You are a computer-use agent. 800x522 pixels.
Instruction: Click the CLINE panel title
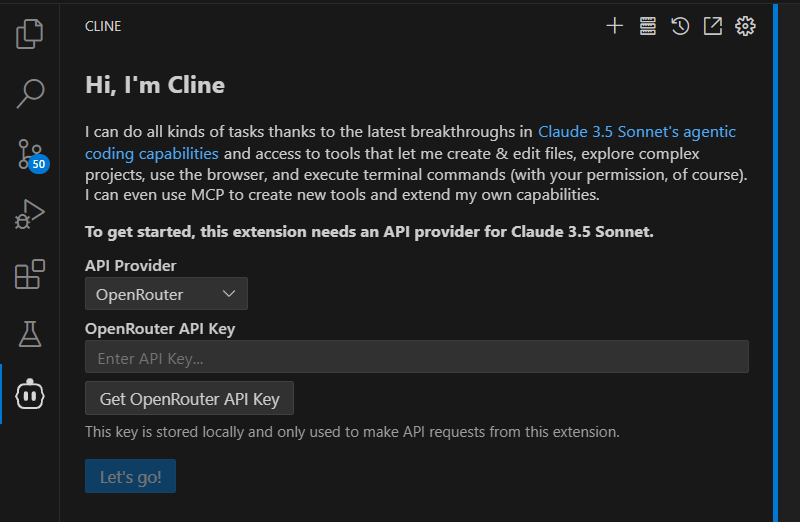pyautogui.click(x=103, y=26)
